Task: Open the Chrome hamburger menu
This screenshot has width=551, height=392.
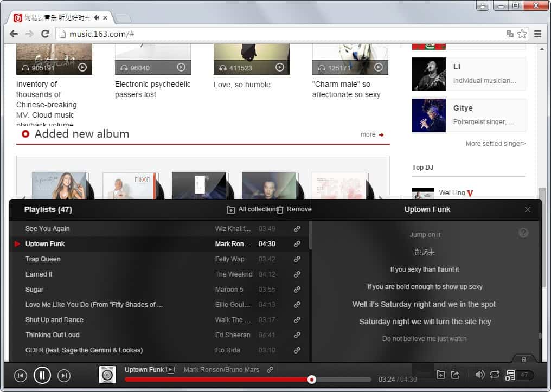Action: (537, 34)
